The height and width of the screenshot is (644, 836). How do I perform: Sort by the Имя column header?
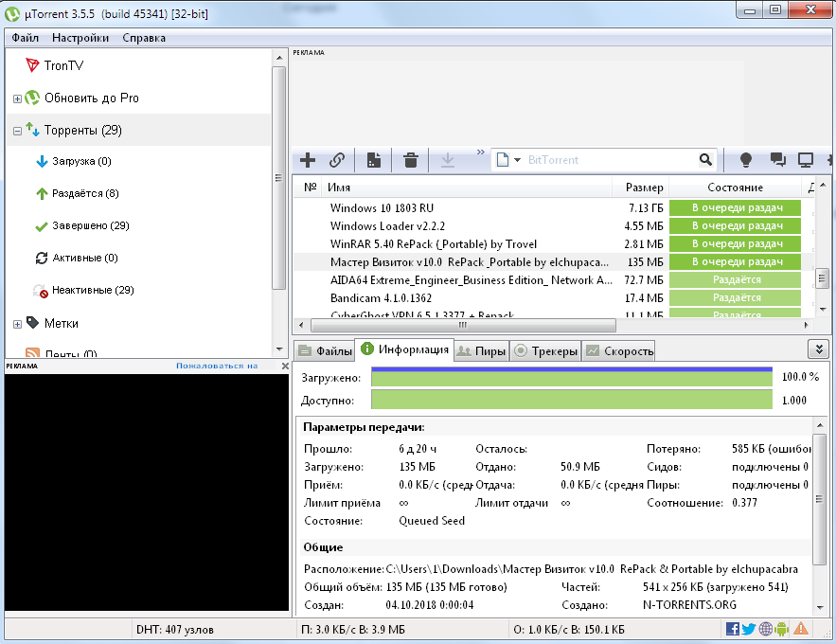click(467, 188)
